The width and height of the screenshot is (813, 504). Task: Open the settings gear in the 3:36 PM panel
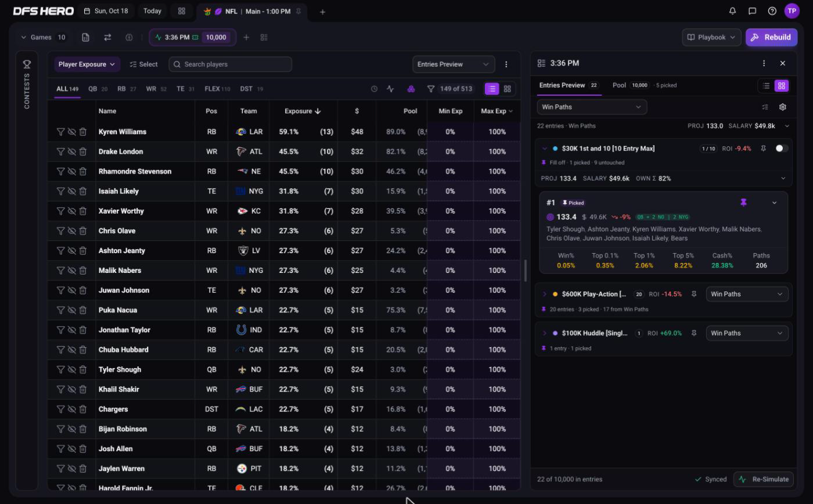tap(783, 107)
